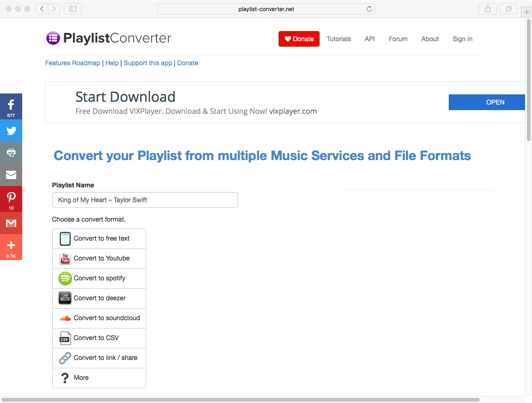532x403 pixels.
Task: Open the Support this app link
Action: (148, 63)
